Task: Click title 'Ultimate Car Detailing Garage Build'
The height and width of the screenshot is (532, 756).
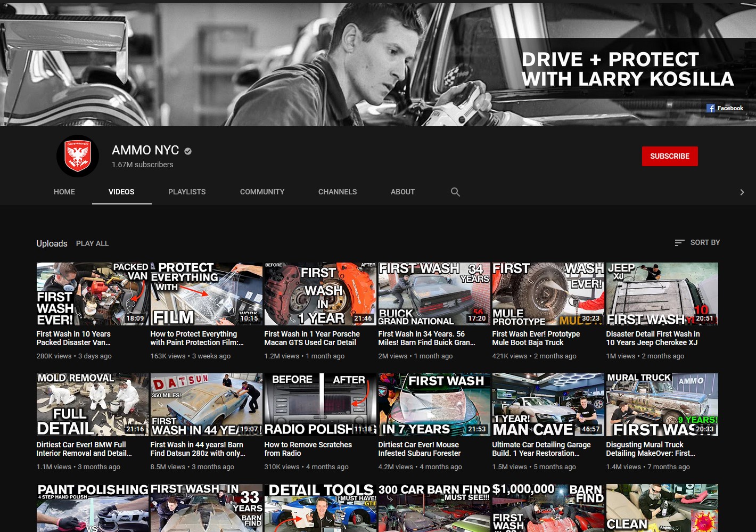Action: (541, 449)
